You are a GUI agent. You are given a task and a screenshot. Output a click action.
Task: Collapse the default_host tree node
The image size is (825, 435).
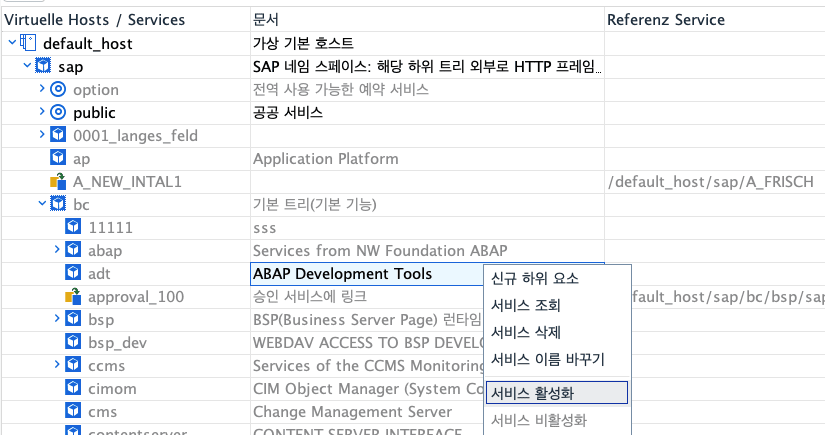coord(12,43)
